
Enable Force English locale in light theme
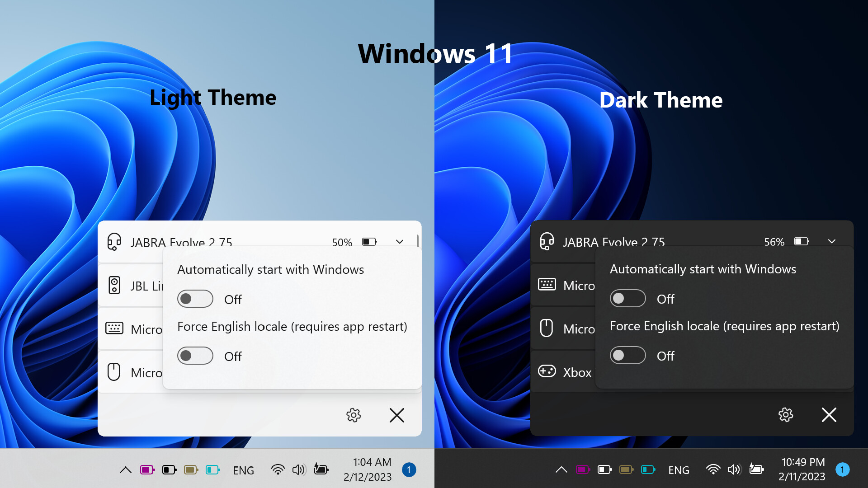coord(195,356)
